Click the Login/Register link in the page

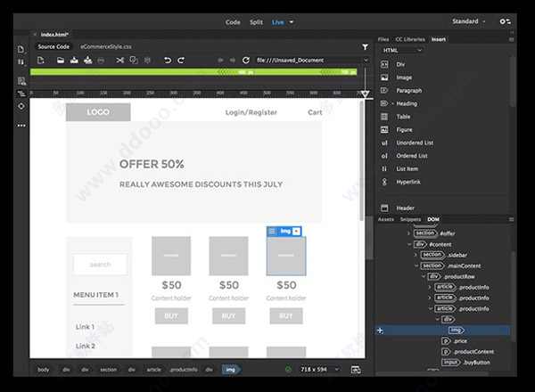tap(251, 112)
